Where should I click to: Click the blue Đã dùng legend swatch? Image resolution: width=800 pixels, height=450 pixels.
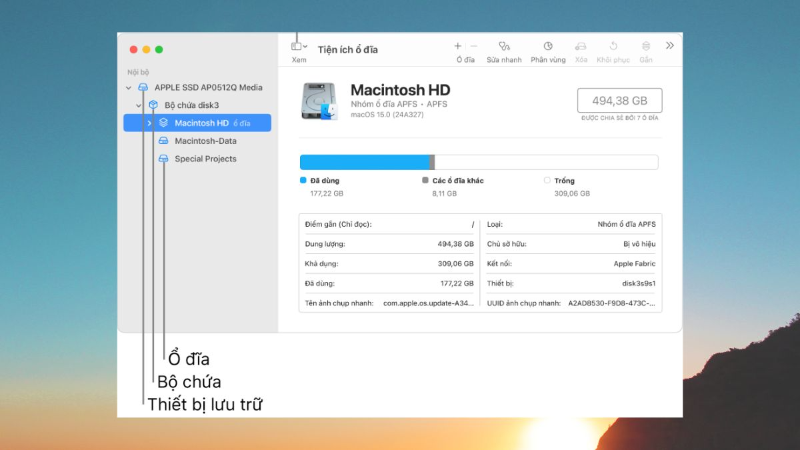point(303,180)
